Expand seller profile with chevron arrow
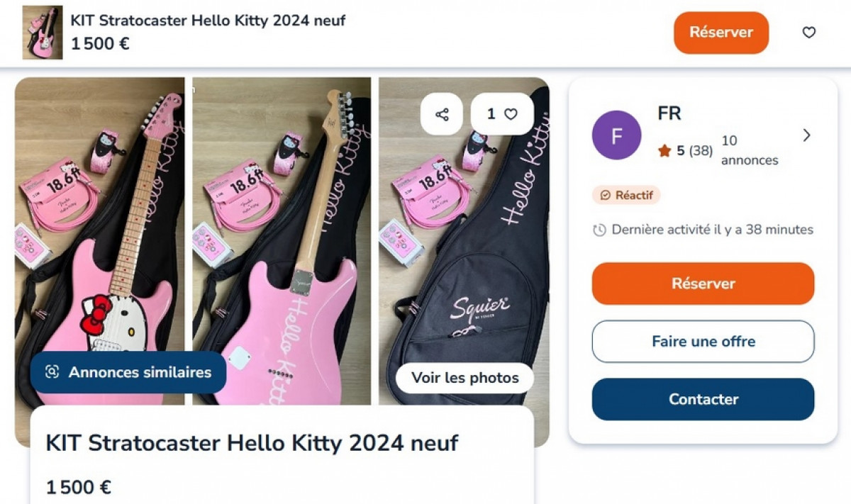This screenshot has width=851, height=504. 806,135
